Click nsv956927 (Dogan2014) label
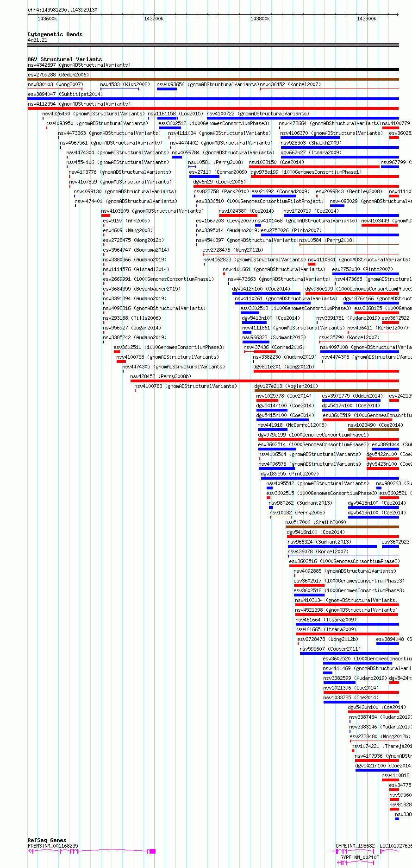The height and width of the screenshot is (868, 412). point(132,328)
